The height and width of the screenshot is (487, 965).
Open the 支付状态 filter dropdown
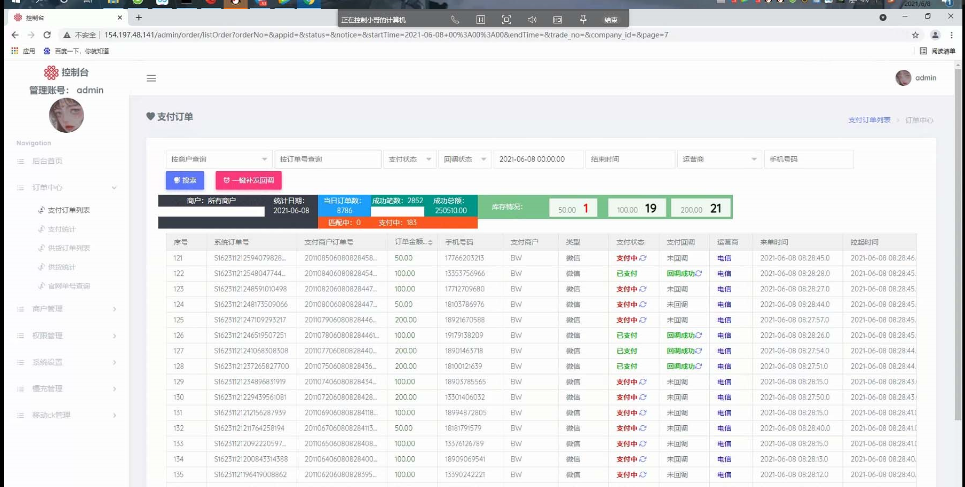410,159
